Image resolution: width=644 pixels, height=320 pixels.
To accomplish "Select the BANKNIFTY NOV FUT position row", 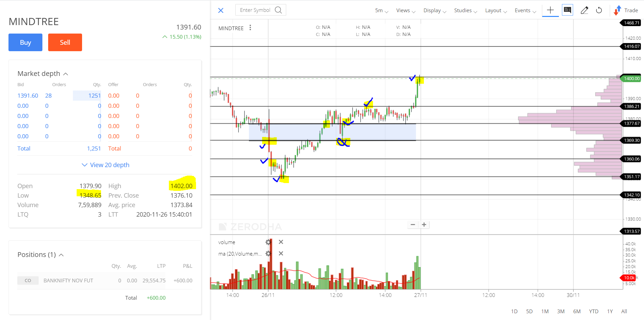I will (x=105, y=281).
